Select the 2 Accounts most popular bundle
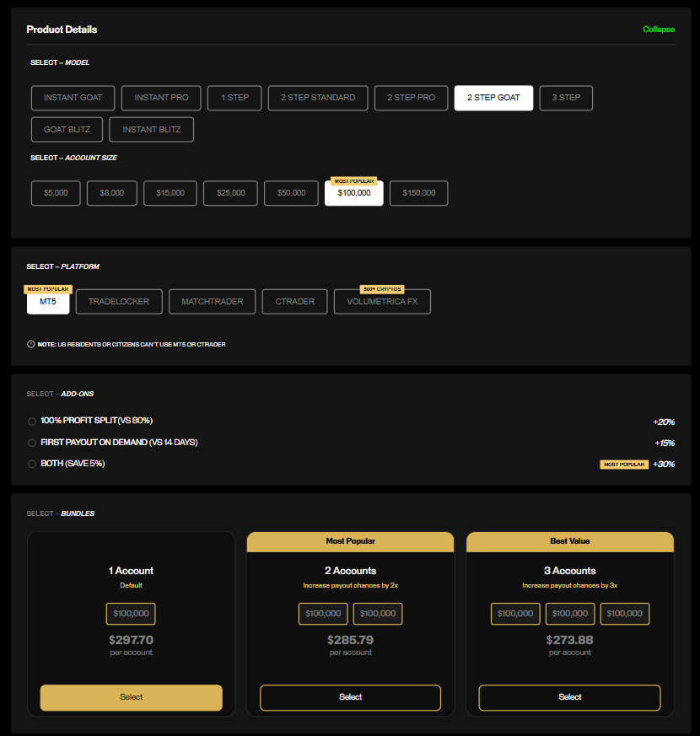 (350, 697)
